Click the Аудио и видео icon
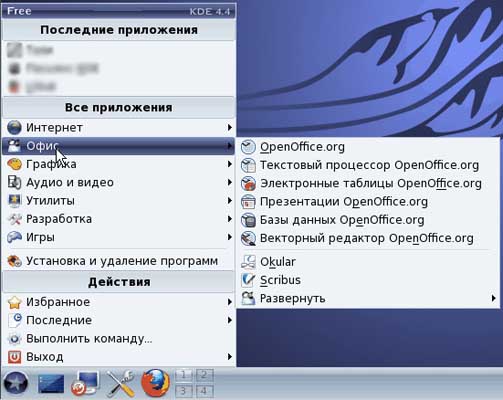Image resolution: width=503 pixels, height=400 pixels. [14, 182]
